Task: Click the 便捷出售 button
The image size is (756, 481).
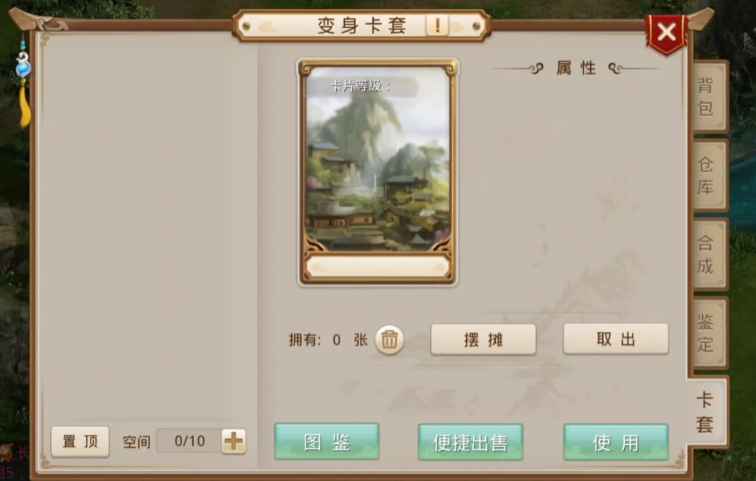Action: [x=471, y=442]
